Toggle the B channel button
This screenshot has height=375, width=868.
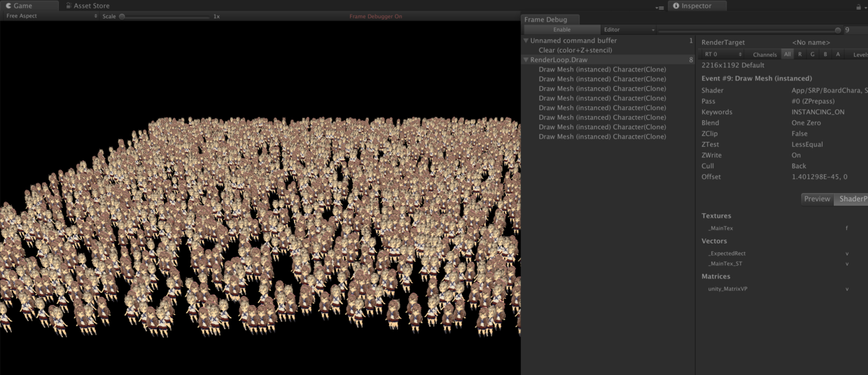tap(825, 54)
